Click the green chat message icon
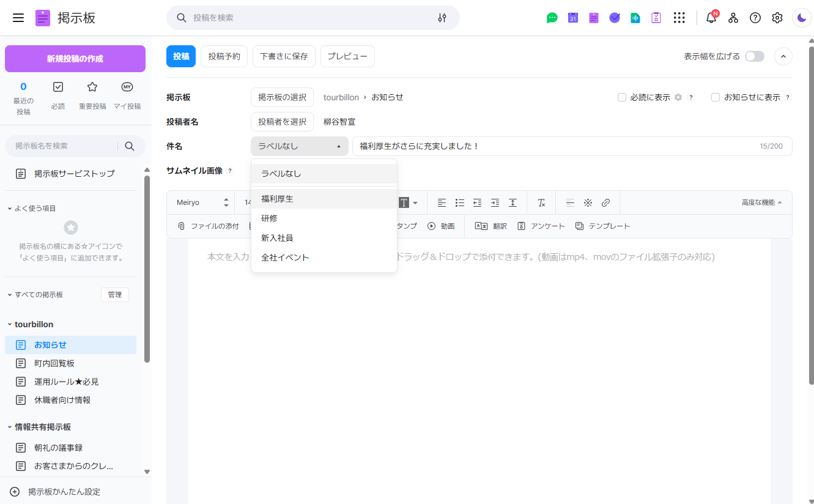The width and height of the screenshot is (814, 504). [x=552, y=18]
